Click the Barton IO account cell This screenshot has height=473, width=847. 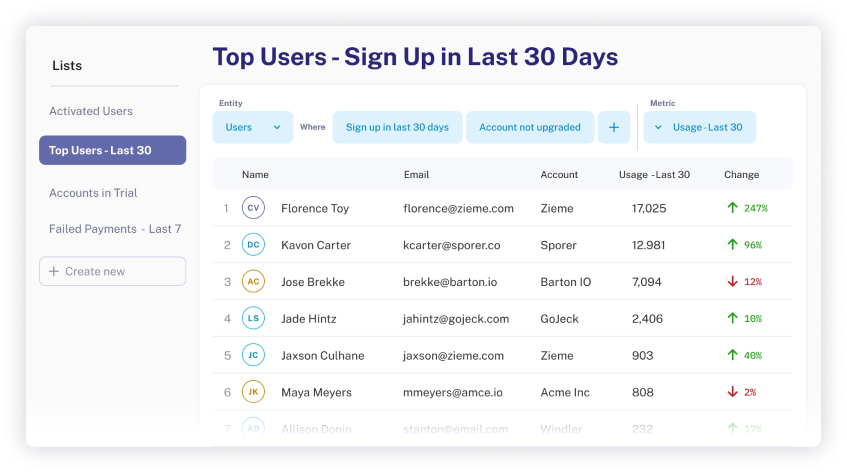point(566,282)
